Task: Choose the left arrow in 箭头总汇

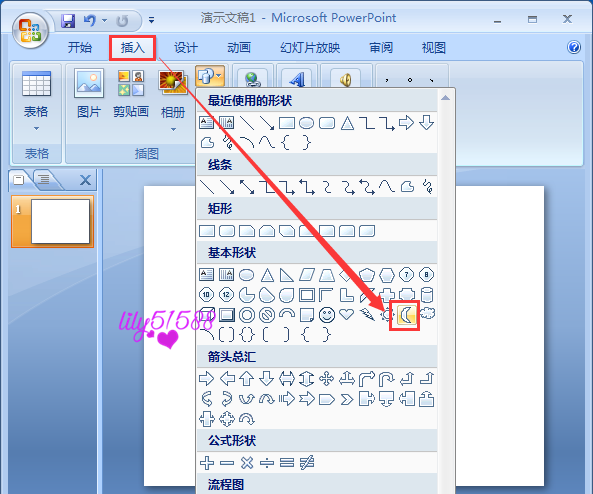Action: (x=227, y=378)
